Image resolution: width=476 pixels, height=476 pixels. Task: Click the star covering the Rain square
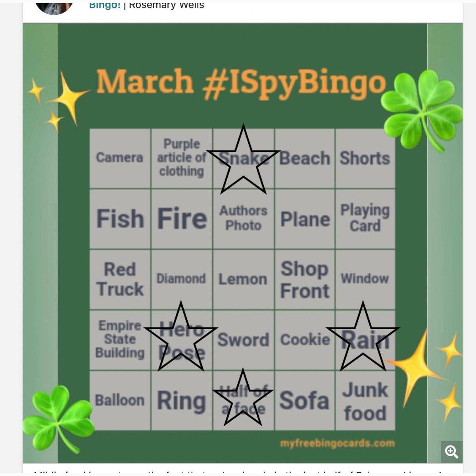coord(363,338)
